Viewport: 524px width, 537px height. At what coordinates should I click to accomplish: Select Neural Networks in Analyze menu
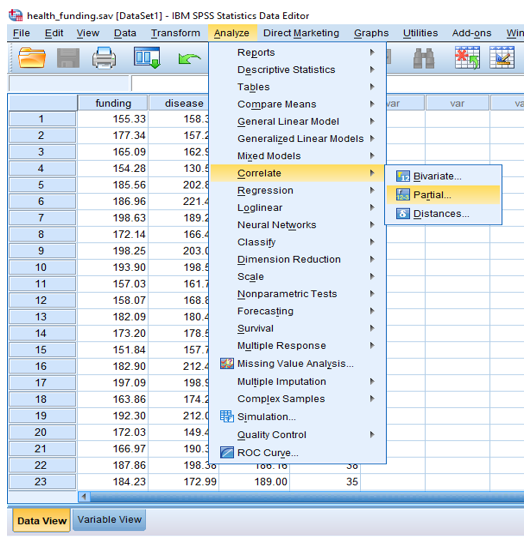tap(297, 225)
